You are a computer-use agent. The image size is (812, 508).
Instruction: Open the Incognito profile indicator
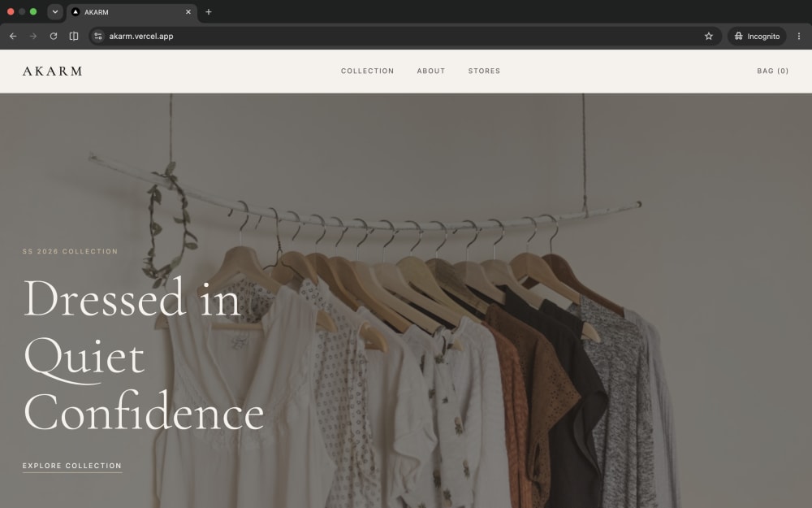tap(757, 37)
